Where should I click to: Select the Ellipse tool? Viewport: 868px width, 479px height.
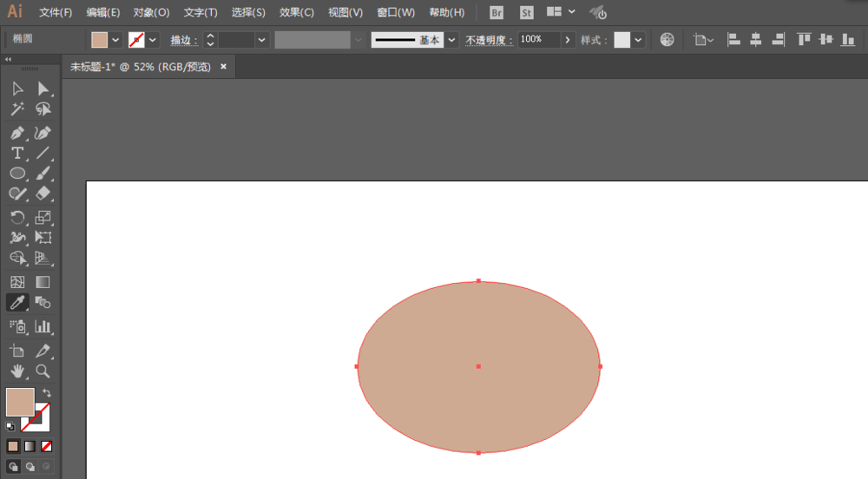[x=17, y=174]
